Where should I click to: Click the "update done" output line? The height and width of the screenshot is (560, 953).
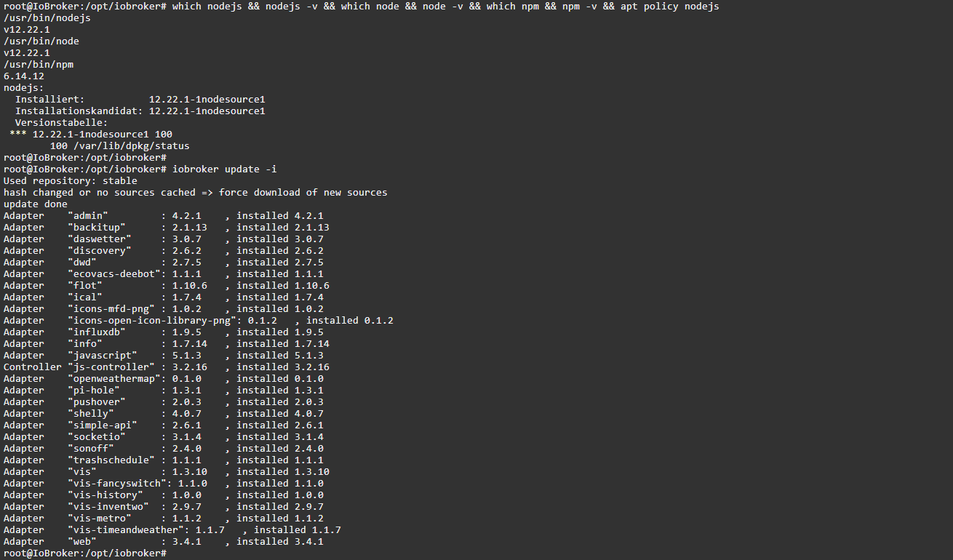[35, 204]
